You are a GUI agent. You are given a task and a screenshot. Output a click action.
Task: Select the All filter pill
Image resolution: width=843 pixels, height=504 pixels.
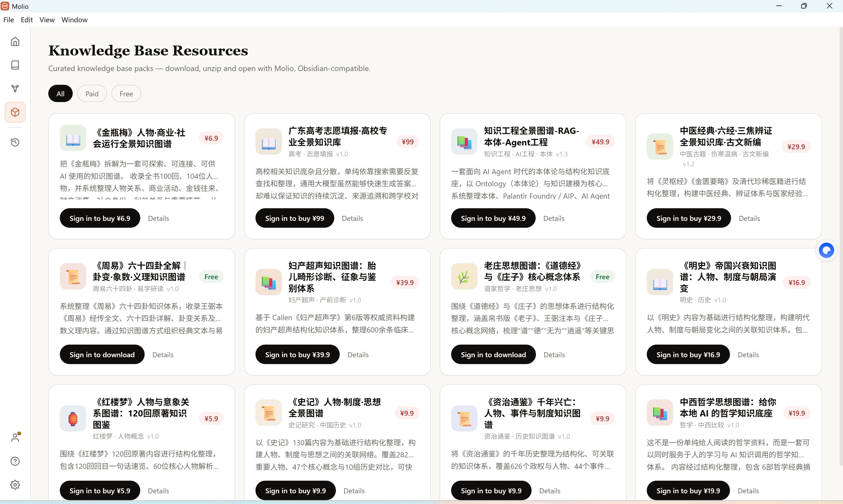pos(60,93)
